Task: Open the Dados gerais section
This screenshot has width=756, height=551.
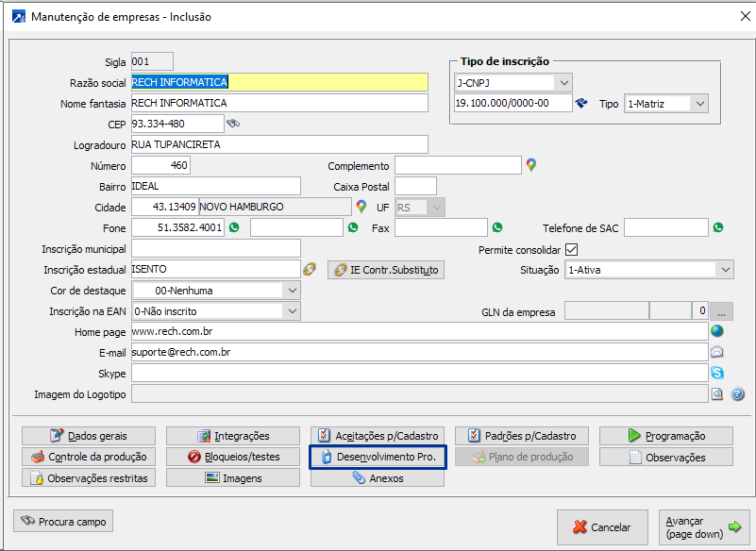Action: coord(88,436)
